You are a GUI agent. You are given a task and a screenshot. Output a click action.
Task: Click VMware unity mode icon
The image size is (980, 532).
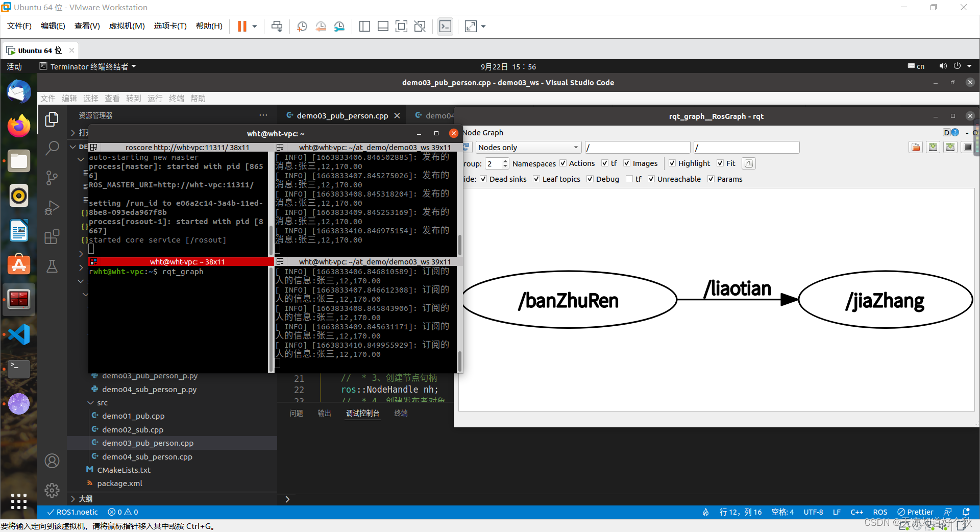point(420,26)
